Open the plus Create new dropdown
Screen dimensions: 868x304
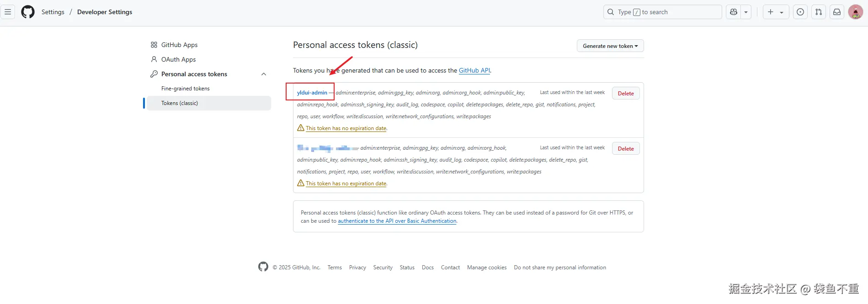(775, 12)
